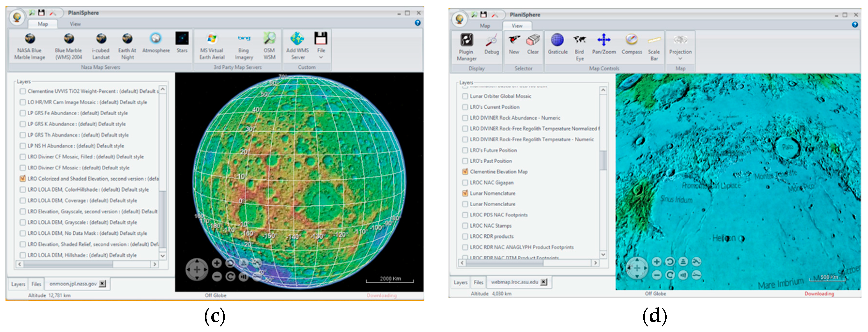This screenshot has height=332, width=868.
Task: Enable LRO LOLA DEM, Hillshade layer
Action: [x=23, y=255]
